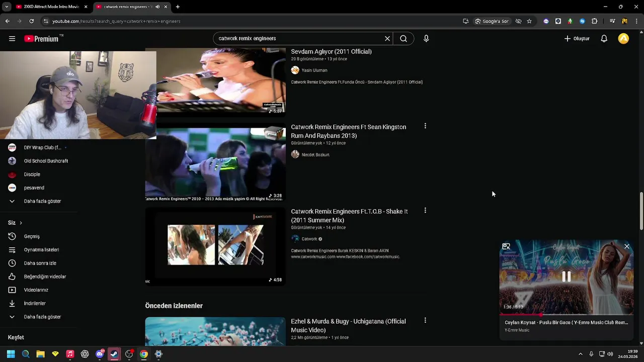Viewport: 644px width, 362px height.
Task: Open the Windows Start menu
Action: (11, 354)
